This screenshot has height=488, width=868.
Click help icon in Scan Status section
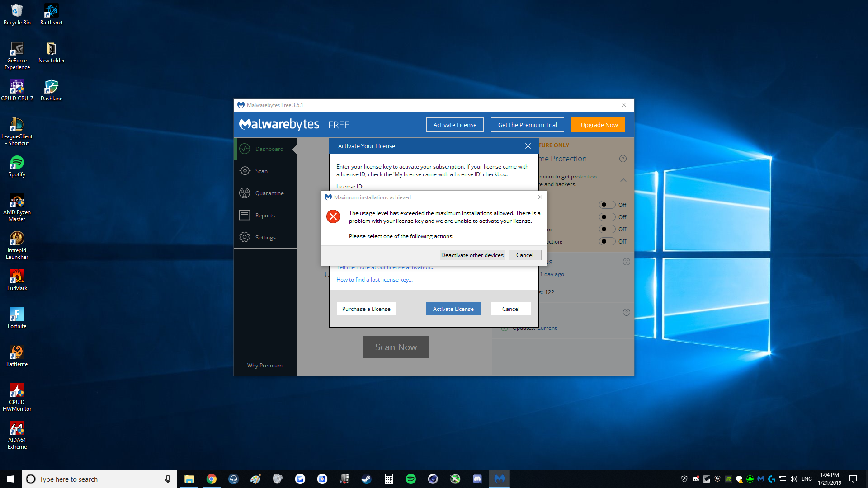pos(627,262)
